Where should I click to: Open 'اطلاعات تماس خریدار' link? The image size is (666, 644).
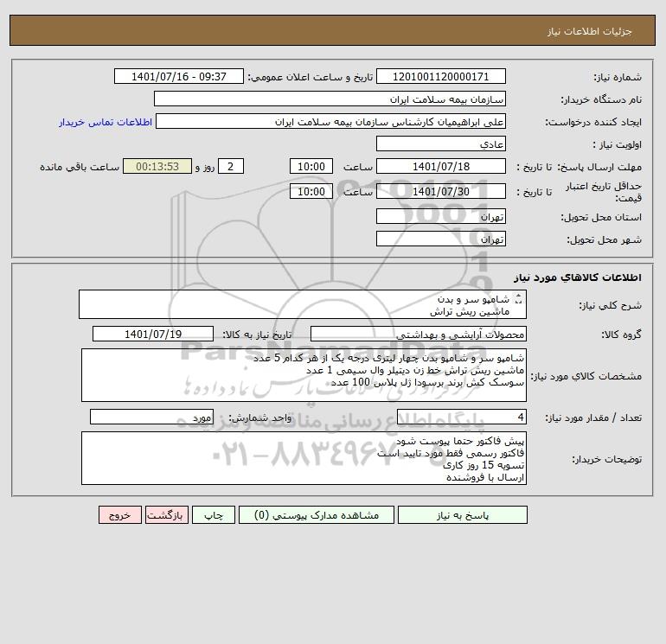(x=106, y=122)
